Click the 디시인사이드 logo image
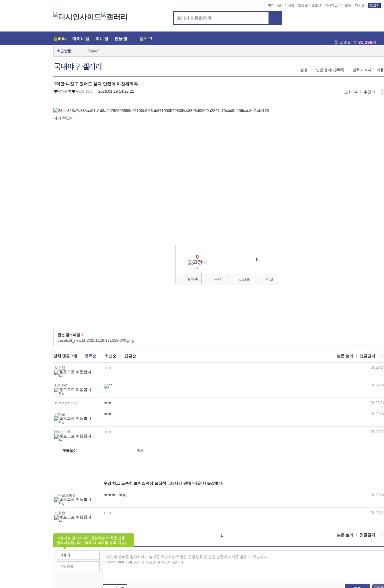The height and width of the screenshot is (588, 384). tap(77, 16)
